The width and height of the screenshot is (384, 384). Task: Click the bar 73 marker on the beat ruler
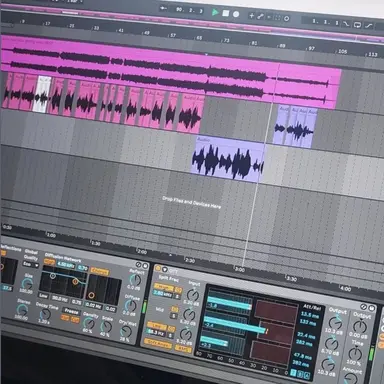(226, 40)
